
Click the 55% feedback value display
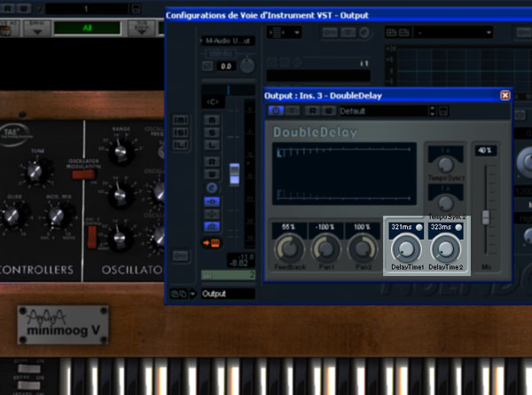coord(289,227)
